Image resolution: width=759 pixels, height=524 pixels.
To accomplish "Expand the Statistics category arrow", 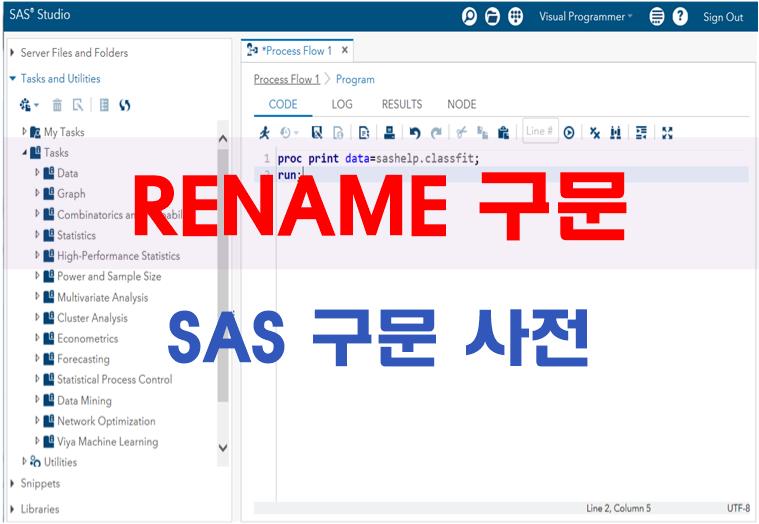I will click(x=37, y=235).
